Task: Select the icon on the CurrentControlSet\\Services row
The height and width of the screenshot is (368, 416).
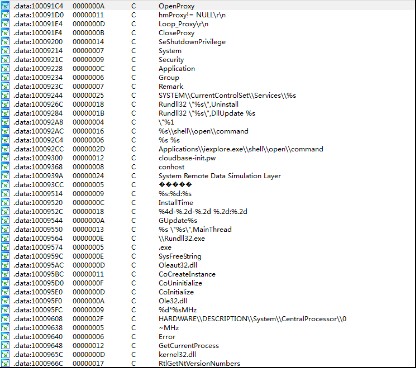Action: (x=5, y=95)
